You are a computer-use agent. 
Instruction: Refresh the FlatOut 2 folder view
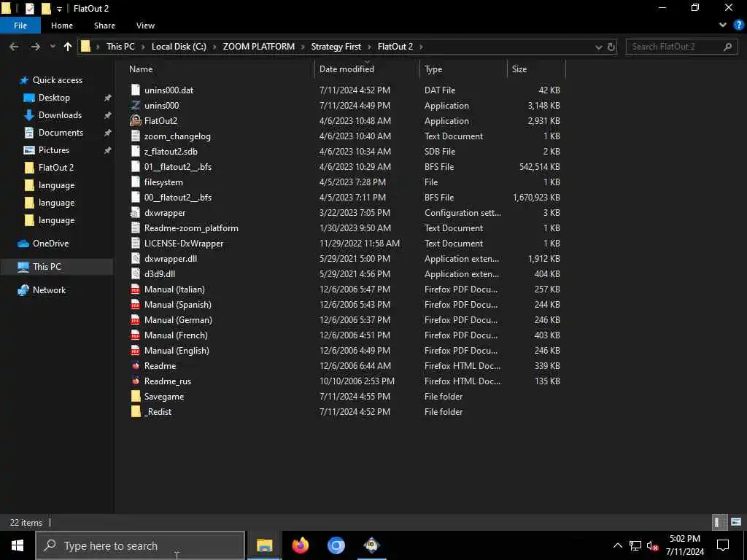coord(611,47)
